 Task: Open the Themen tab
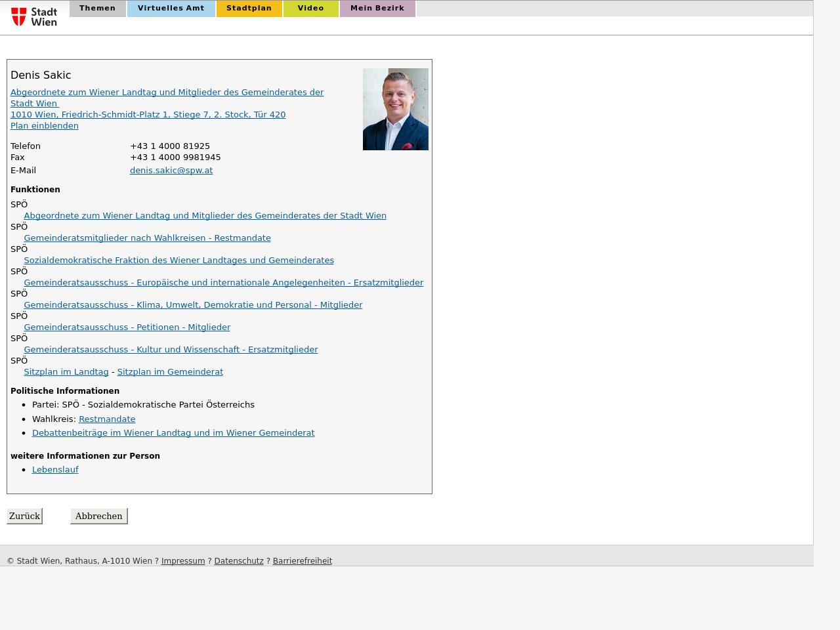point(97,9)
